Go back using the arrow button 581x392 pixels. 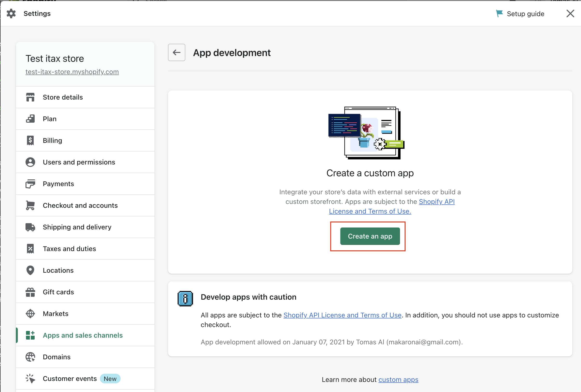(x=176, y=52)
